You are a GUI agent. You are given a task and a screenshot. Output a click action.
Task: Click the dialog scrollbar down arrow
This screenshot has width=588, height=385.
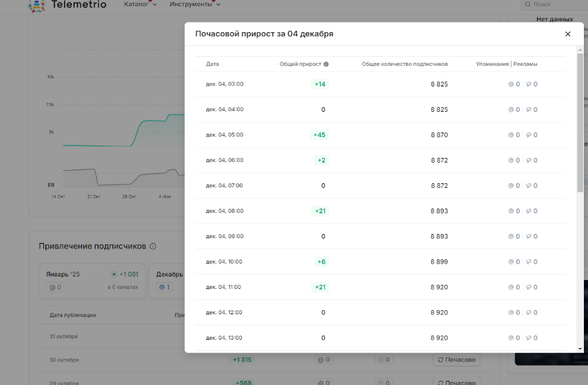(580, 349)
